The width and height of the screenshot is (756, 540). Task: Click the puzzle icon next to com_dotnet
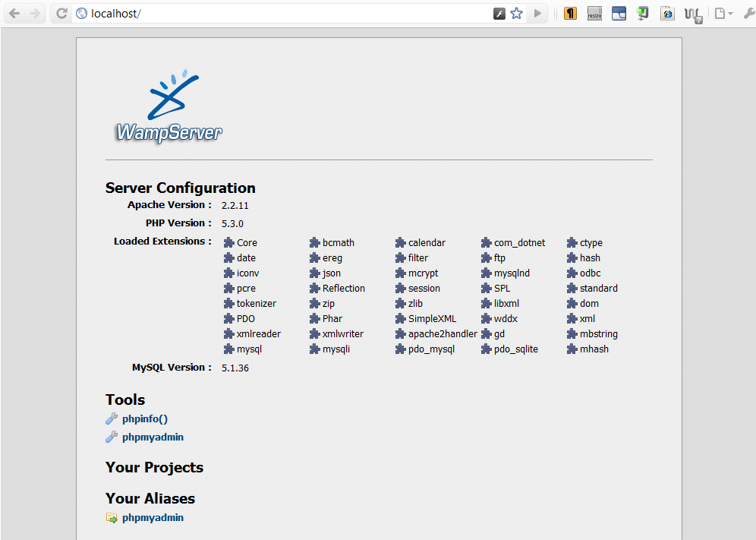[487, 242]
